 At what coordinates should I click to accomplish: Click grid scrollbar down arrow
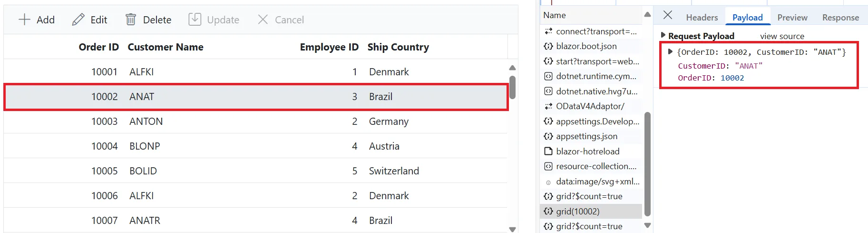[512, 229]
